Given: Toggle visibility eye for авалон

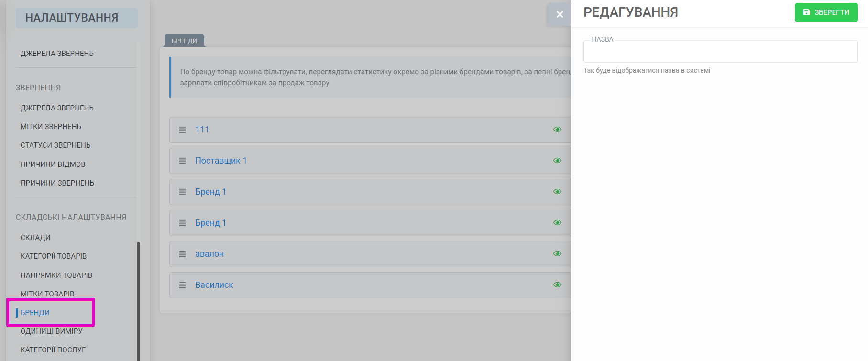Looking at the screenshot, I should tap(557, 254).
